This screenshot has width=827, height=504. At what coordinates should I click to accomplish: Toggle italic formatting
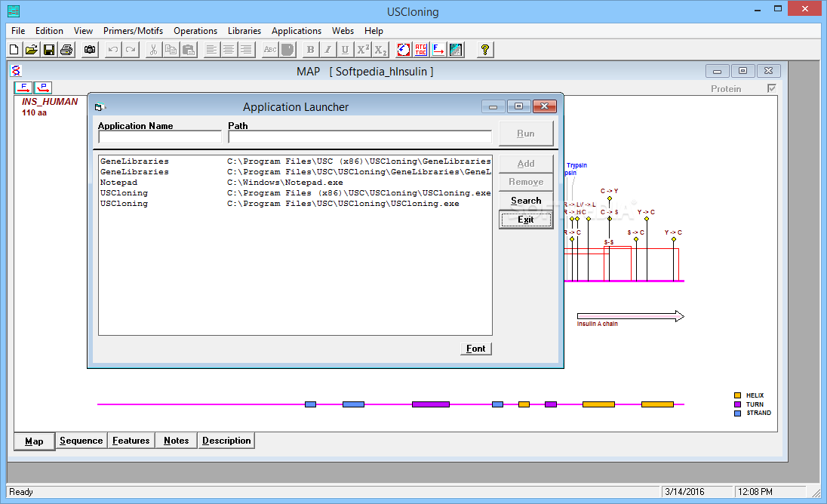tap(328, 50)
